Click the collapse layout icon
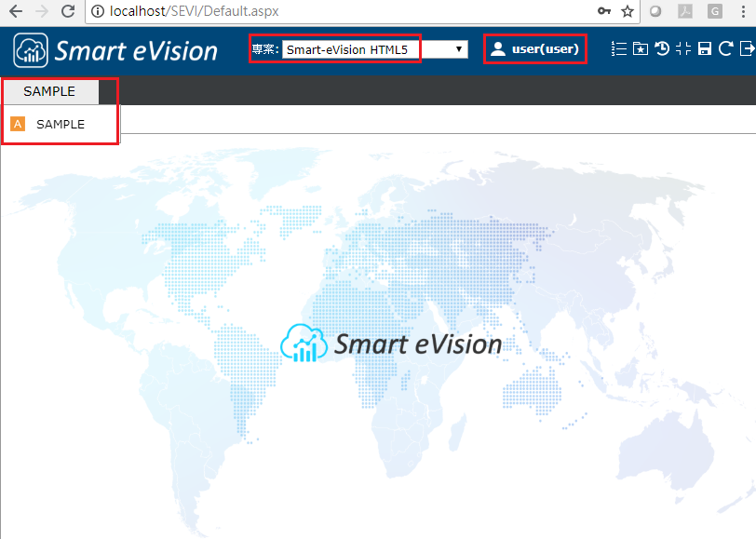The height and width of the screenshot is (539, 756). [x=682, y=48]
